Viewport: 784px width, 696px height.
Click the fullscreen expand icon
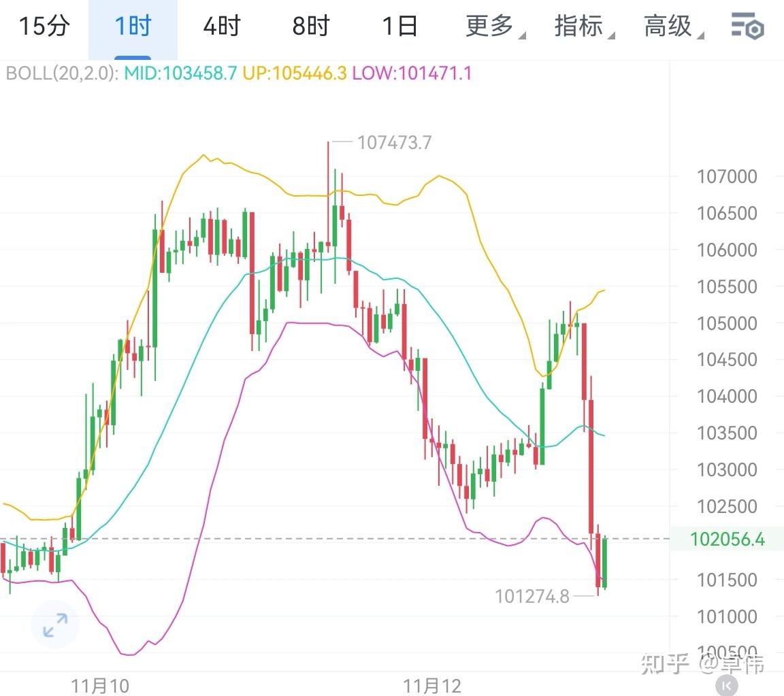tap(54, 624)
